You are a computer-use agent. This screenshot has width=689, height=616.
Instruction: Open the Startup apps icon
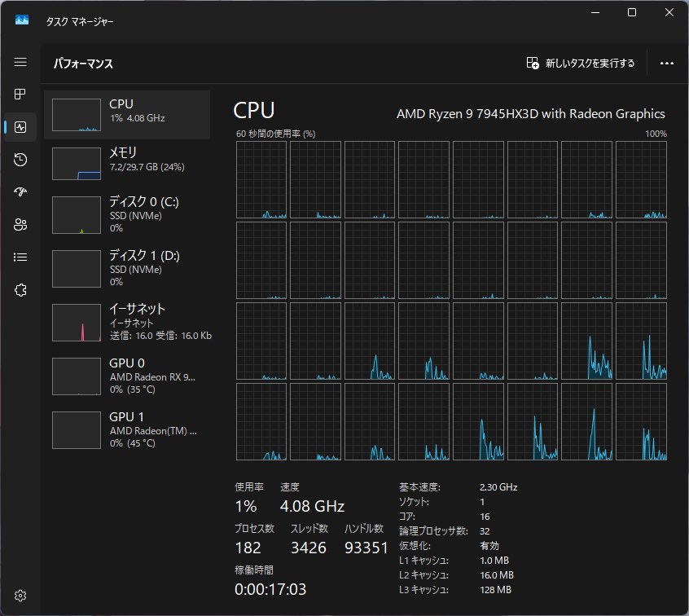[20, 191]
